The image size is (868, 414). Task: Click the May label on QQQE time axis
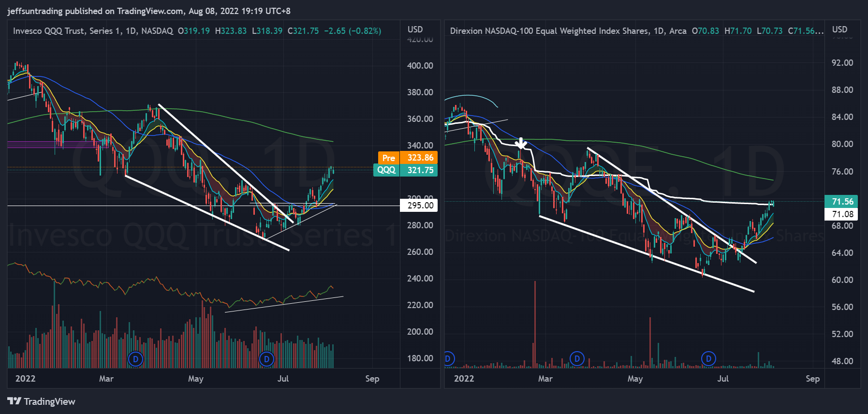tap(635, 379)
